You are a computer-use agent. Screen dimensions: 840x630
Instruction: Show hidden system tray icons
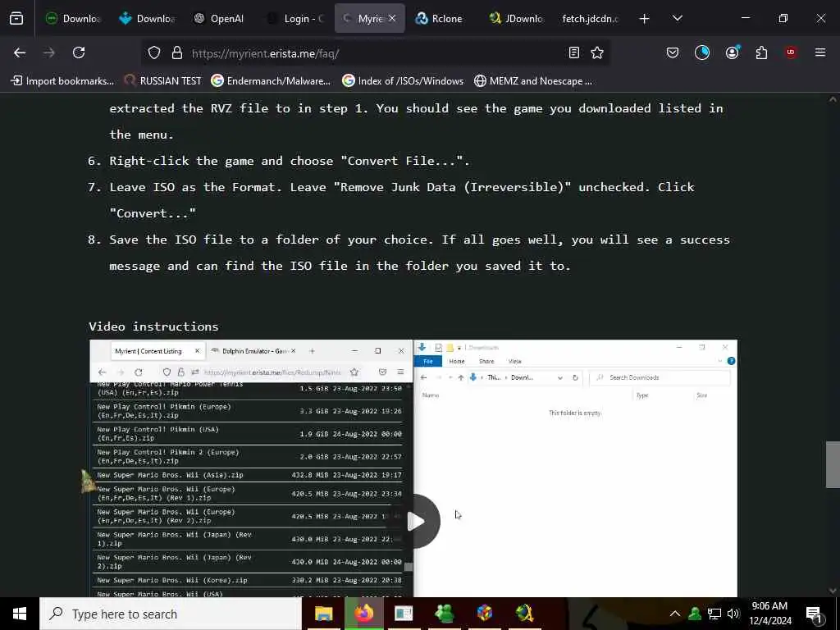click(675, 614)
